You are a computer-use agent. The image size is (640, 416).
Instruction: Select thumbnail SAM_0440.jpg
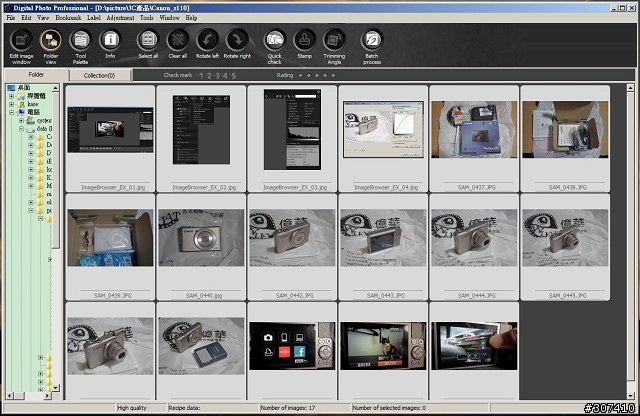tap(201, 247)
